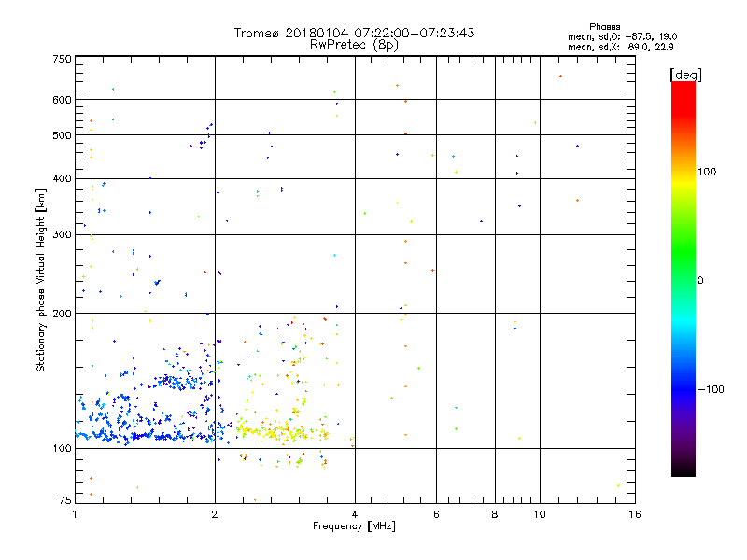Click the '0' colorbar tick label
Image resolution: width=747 pixels, height=560 pixels.
pyautogui.click(x=700, y=281)
